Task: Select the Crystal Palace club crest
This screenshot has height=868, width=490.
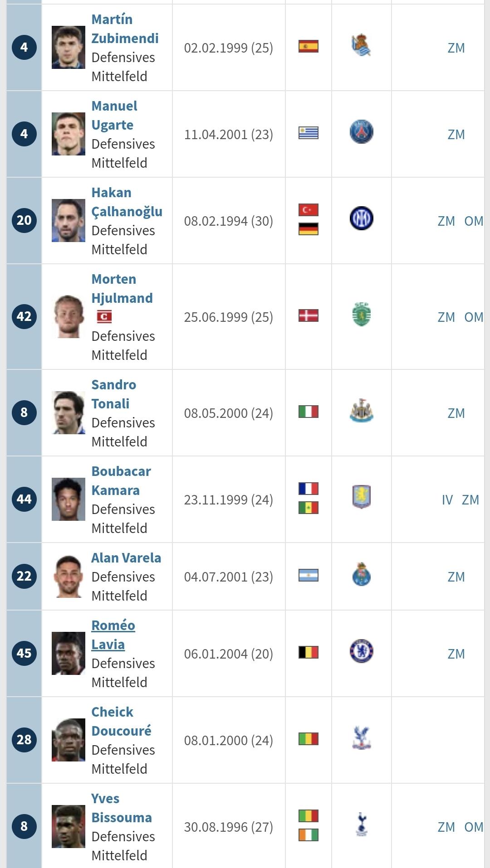Action: 361,738
